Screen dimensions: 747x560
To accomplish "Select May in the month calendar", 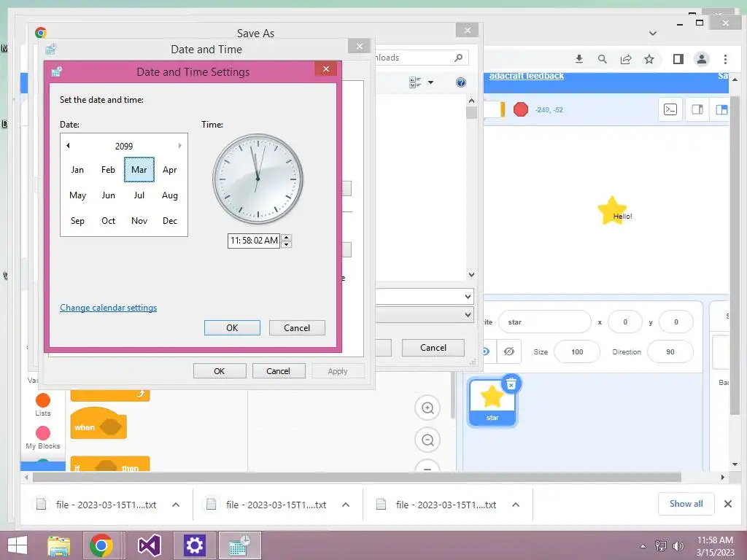I will click(77, 195).
